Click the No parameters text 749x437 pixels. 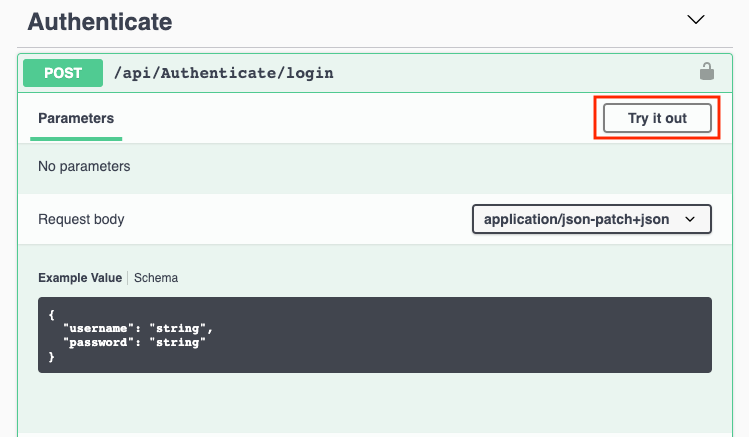click(x=84, y=166)
